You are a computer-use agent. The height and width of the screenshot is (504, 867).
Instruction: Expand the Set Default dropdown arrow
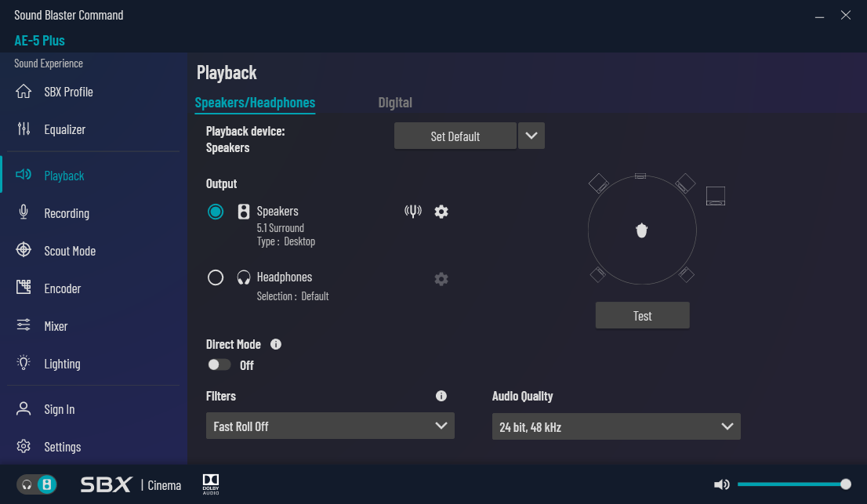(x=531, y=136)
